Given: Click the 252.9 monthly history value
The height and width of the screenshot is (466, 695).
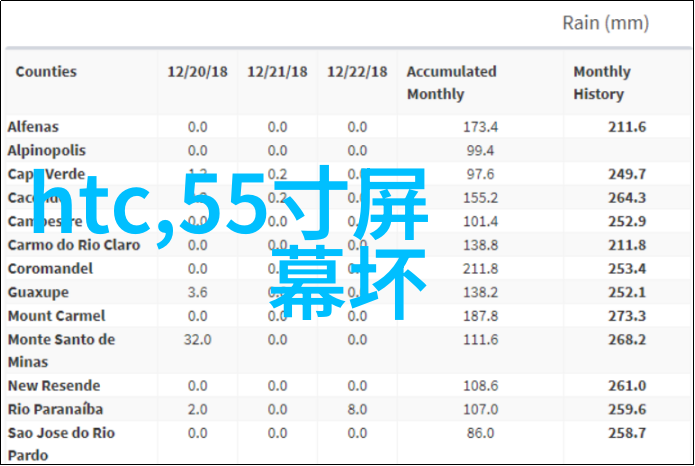Looking at the screenshot, I should coord(627,222).
